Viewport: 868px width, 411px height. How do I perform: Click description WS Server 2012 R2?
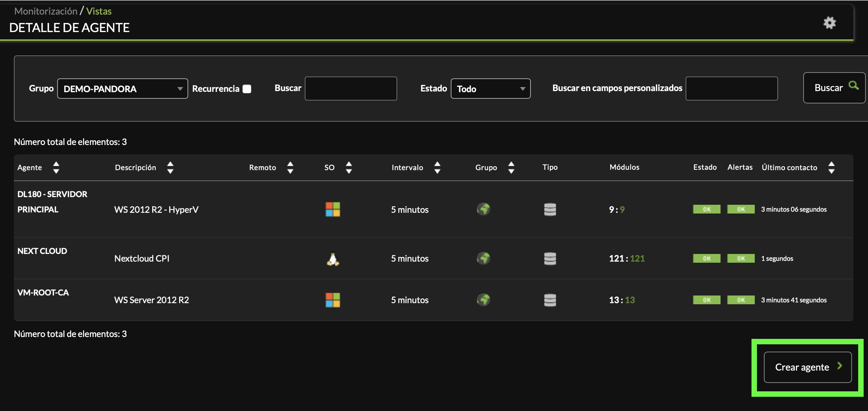[151, 300]
